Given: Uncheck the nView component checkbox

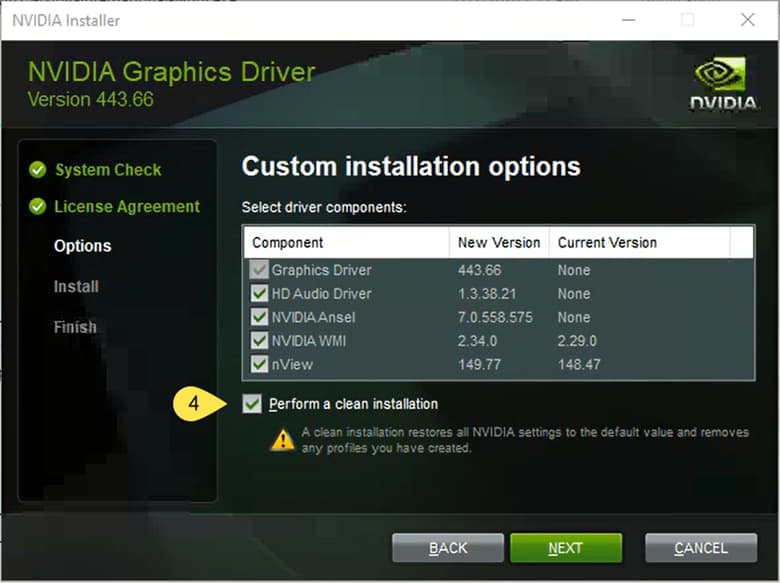Looking at the screenshot, I should pos(260,365).
